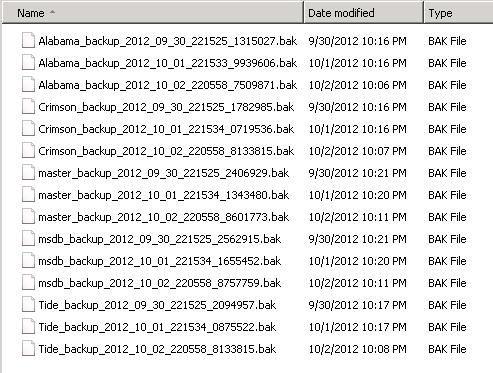Select Tide_backup_2012_10_01_221534_0875522.bak file name
This screenshot has height=373, width=493.
[x=157, y=327]
